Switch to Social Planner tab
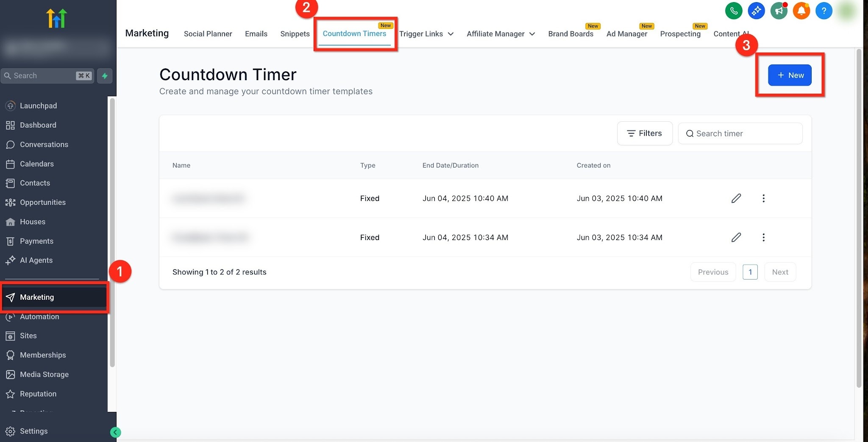Image resolution: width=868 pixels, height=442 pixels. pos(208,34)
